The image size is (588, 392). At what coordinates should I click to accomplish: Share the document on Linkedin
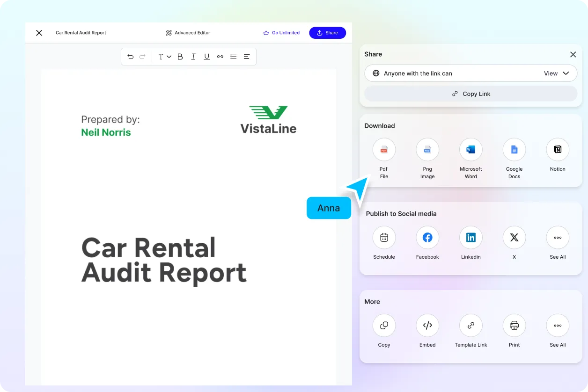(470, 237)
